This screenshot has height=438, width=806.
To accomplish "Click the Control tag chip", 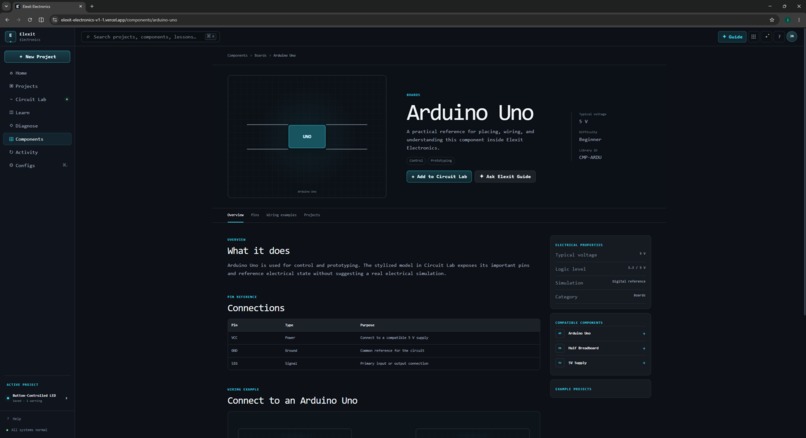I will (x=416, y=161).
